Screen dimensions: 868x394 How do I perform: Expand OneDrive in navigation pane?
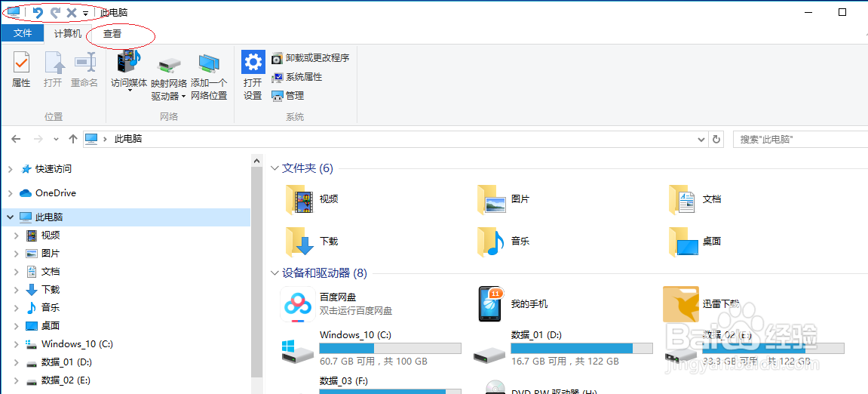[x=11, y=193]
